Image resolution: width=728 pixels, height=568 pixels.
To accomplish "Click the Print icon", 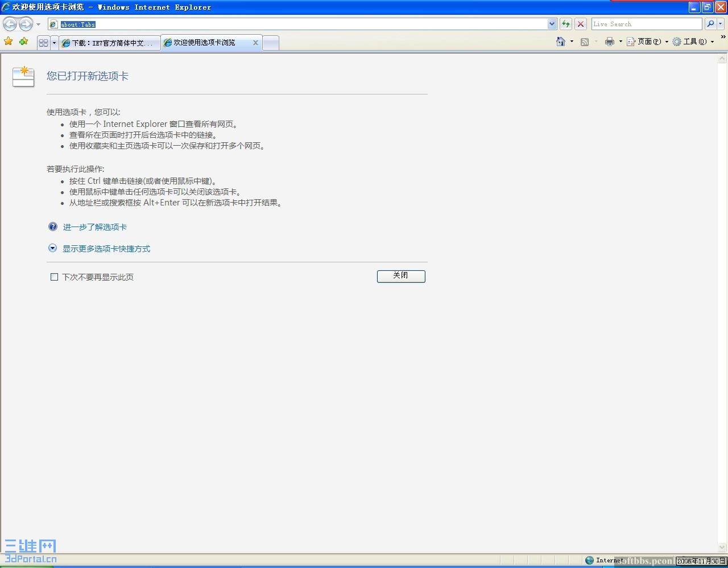I will coord(610,42).
